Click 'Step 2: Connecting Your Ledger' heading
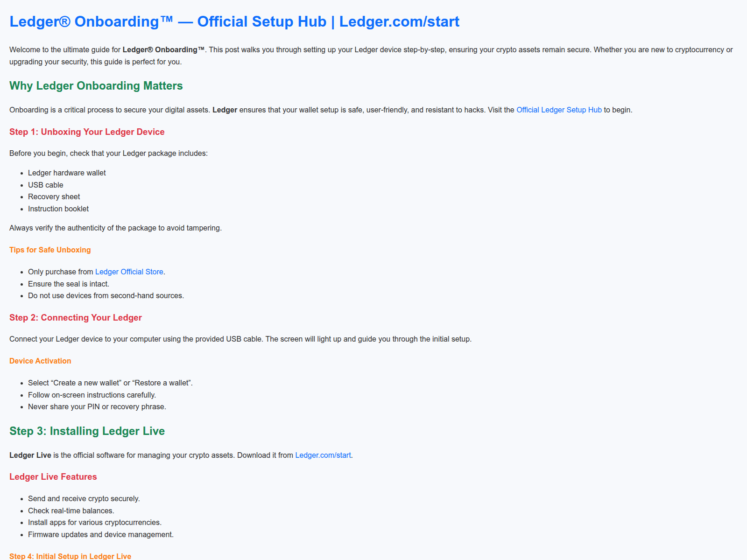The image size is (747, 560). tap(76, 317)
